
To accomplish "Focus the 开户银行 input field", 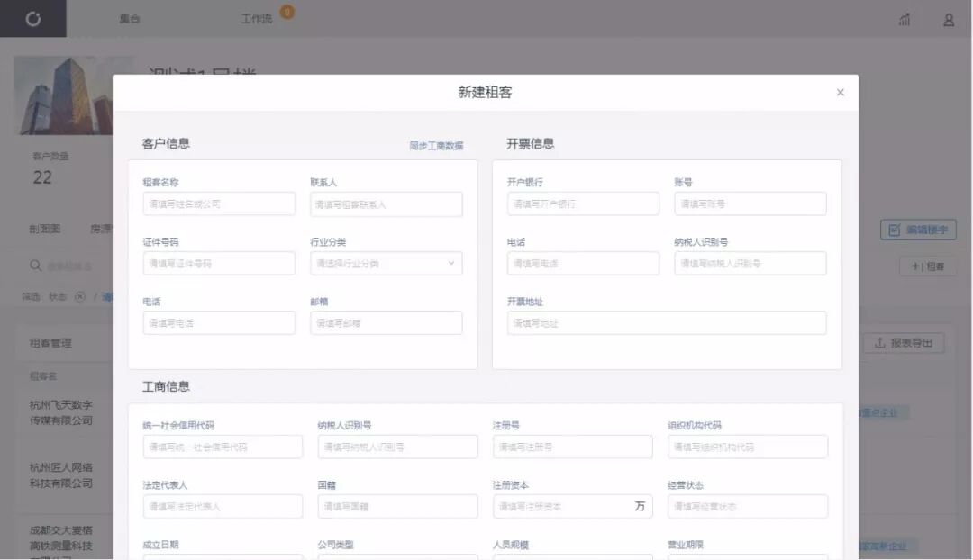I will (583, 204).
